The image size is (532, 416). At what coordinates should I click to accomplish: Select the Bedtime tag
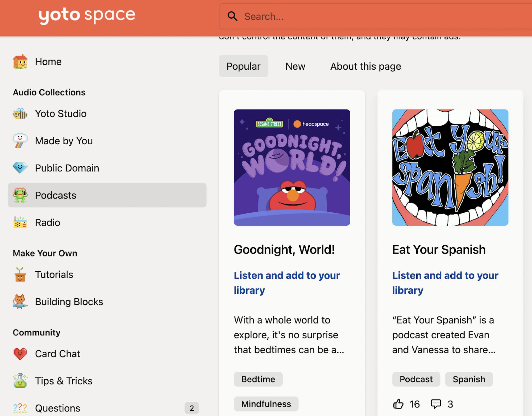(x=258, y=379)
